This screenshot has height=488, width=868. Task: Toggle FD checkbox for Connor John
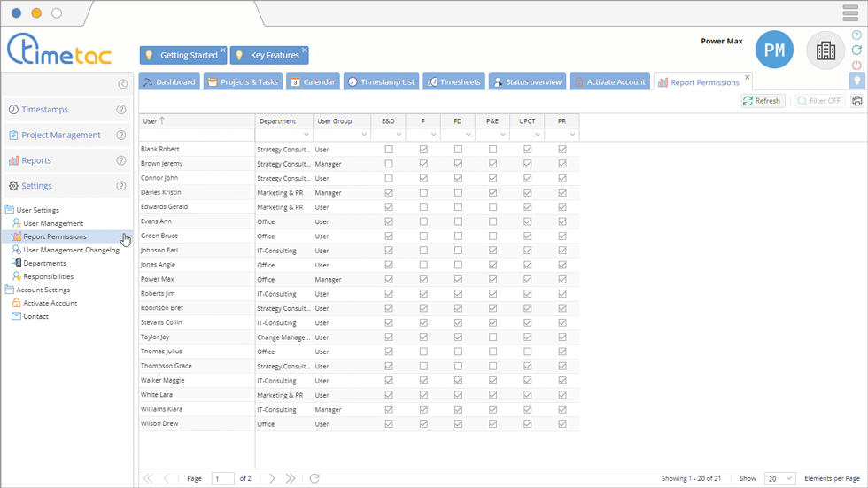click(x=459, y=178)
